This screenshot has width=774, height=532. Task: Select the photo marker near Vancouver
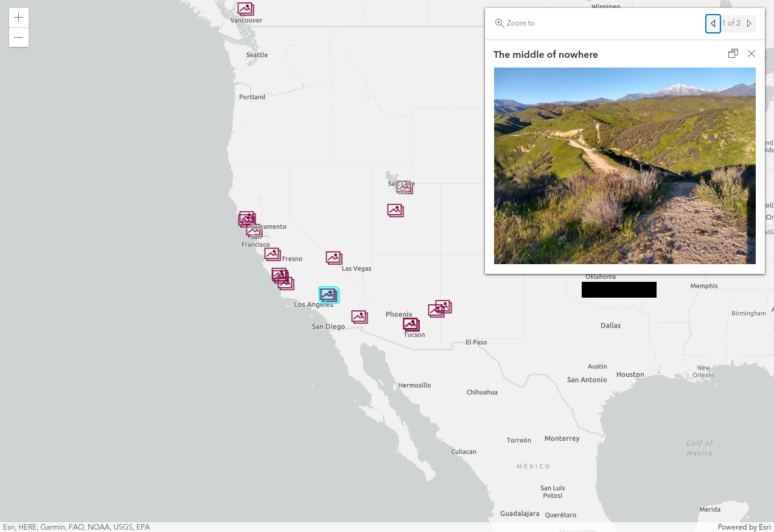click(x=246, y=9)
